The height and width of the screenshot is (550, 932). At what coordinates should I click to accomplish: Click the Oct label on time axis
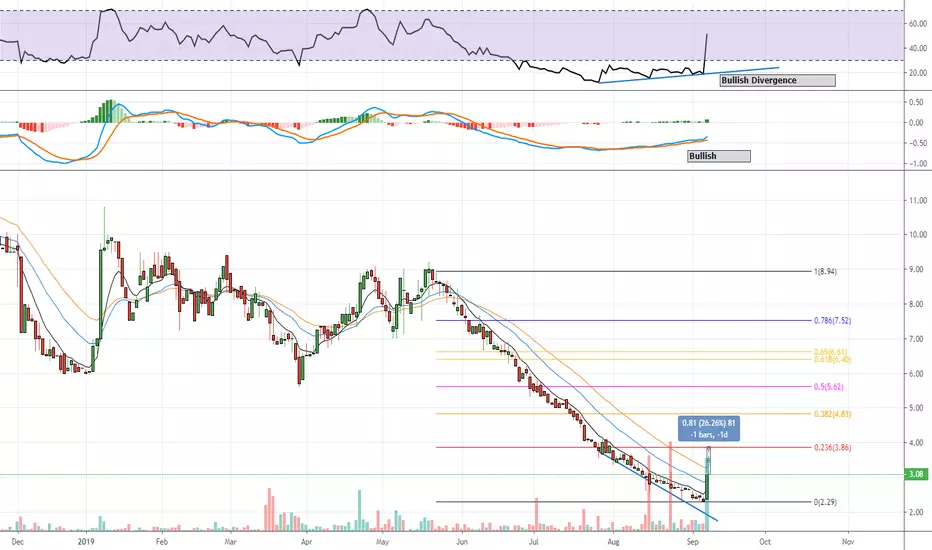765,542
